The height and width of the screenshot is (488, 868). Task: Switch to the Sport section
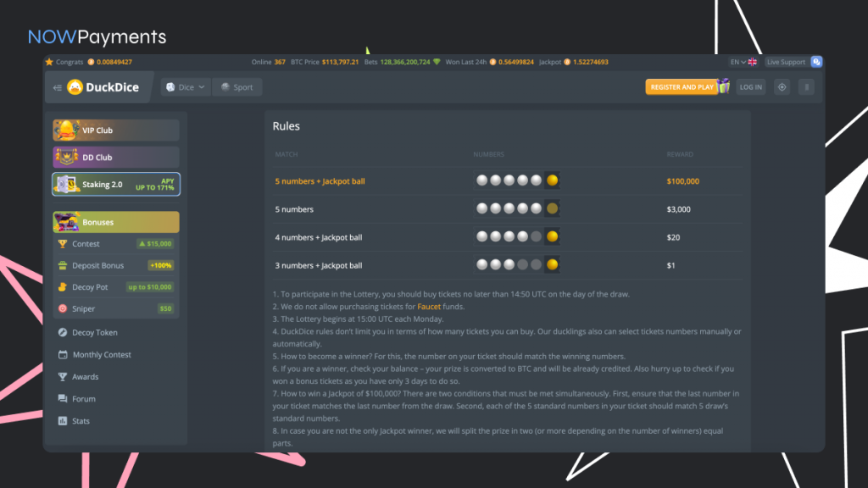[x=237, y=87]
